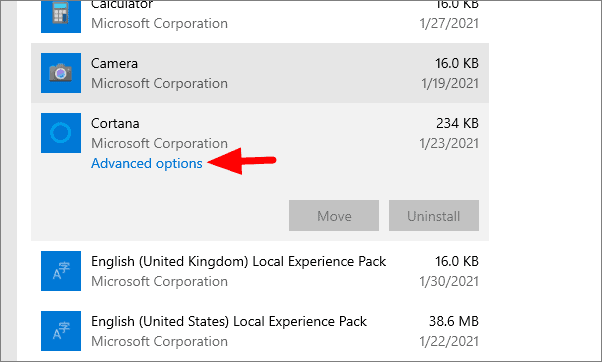This screenshot has width=602, height=362.
Task: Click the Move button for Cortana
Action: [334, 215]
